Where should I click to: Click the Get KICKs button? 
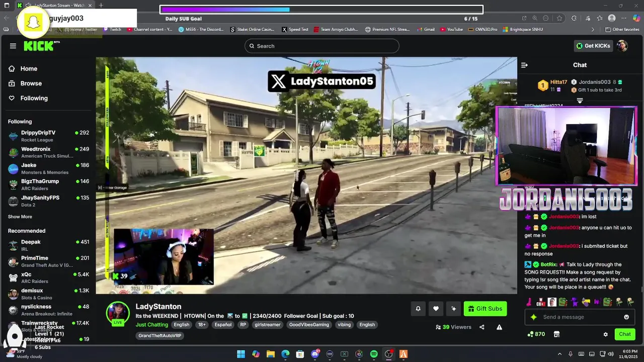point(593,46)
